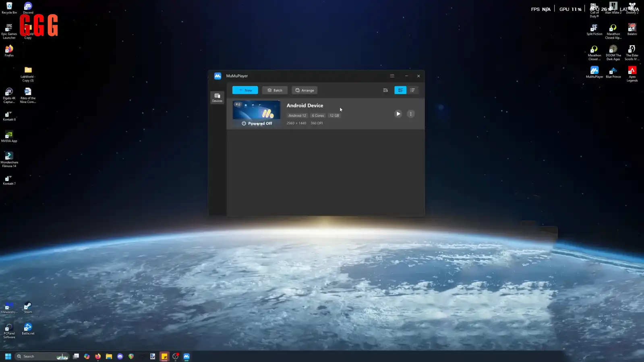The width and height of the screenshot is (644, 362).
Task: Click the Android Device thumbnail preview
Action: pyautogui.click(x=256, y=114)
